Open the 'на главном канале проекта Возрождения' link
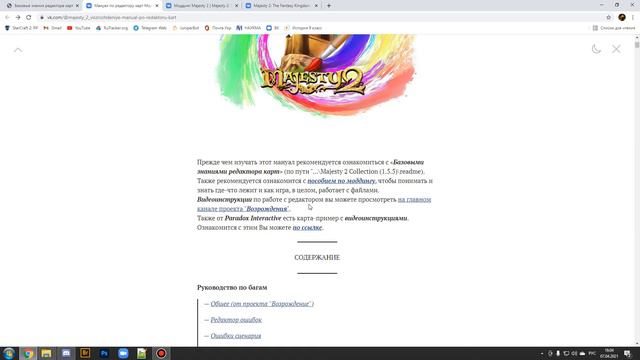Image resolution: width=640 pixels, height=360 pixels. coord(314,204)
